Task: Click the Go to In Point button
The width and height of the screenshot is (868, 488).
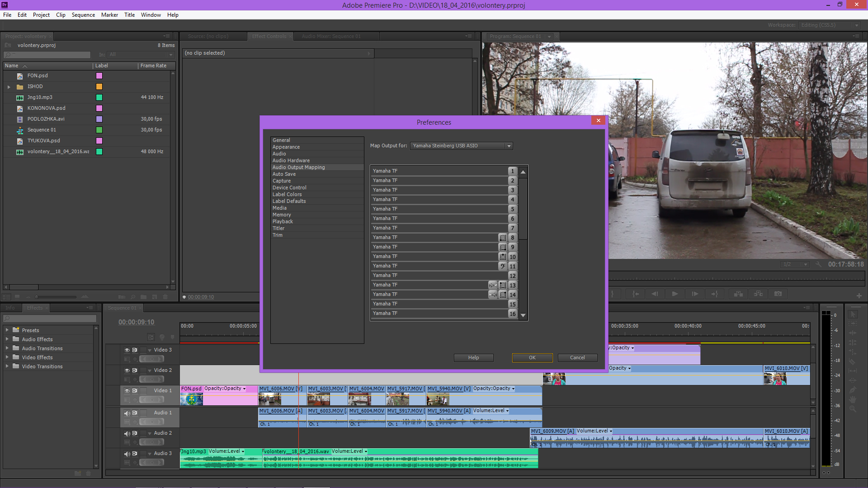Action: click(635, 294)
